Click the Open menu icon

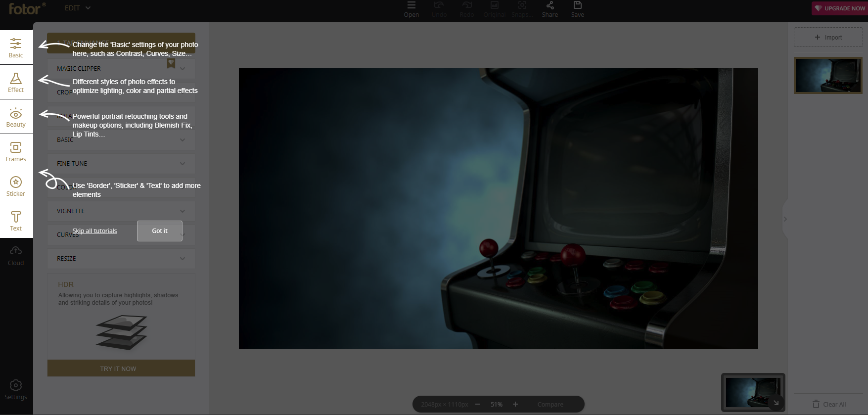pos(411,9)
